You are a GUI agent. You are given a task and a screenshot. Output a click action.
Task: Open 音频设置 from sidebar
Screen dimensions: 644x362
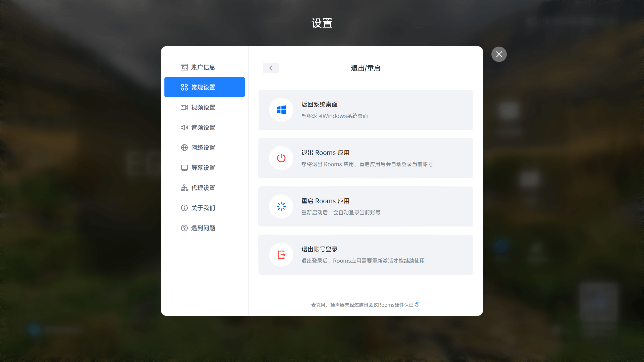203,127
